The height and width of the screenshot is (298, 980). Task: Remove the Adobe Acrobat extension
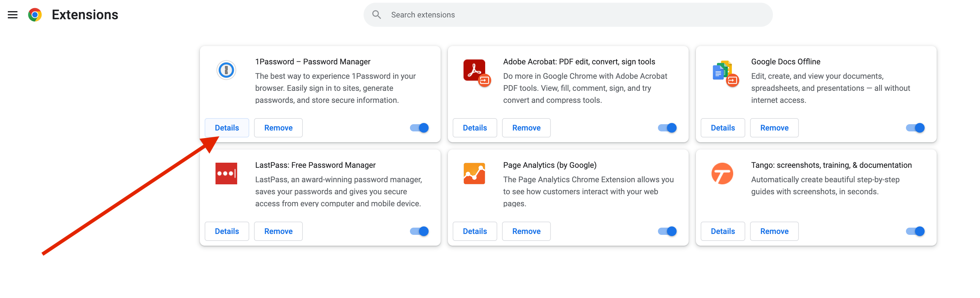point(526,128)
